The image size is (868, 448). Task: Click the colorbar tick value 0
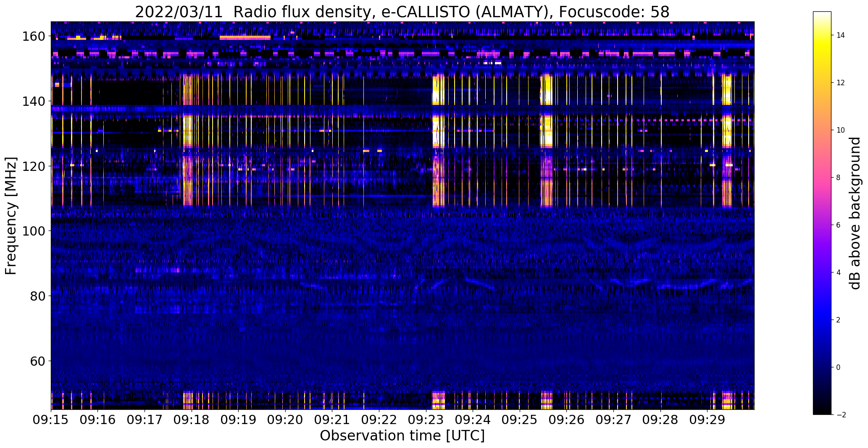(x=839, y=367)
